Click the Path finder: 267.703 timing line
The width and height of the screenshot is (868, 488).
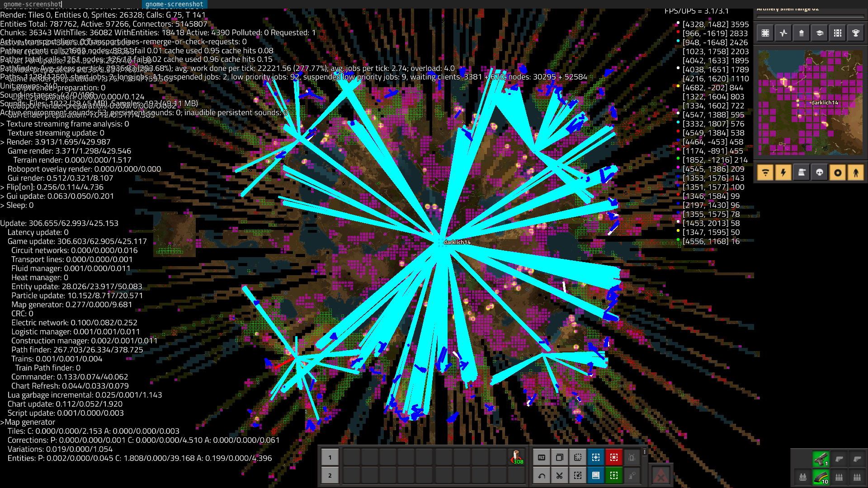77,350
